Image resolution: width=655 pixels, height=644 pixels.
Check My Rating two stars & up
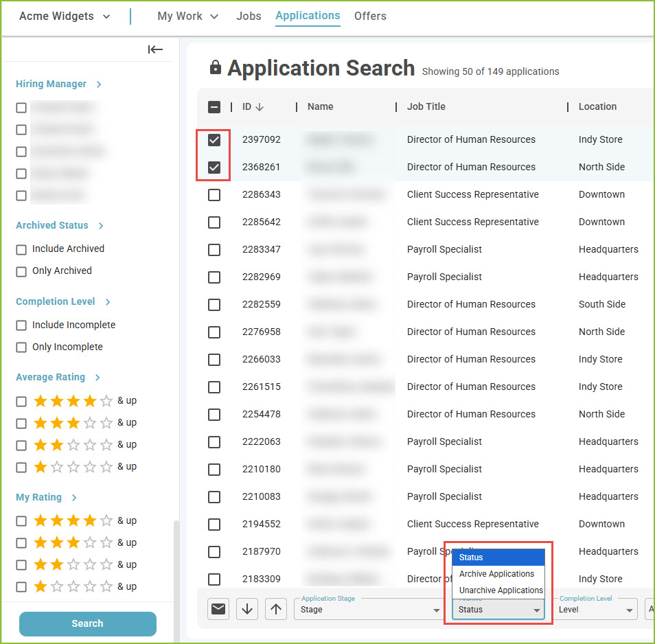click(x=21, y=565)
